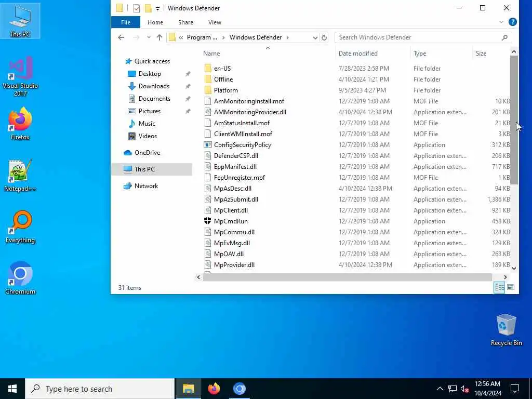Click the search magnifier icon in Explorer
The image size is (532, 399).
point(504,37)
